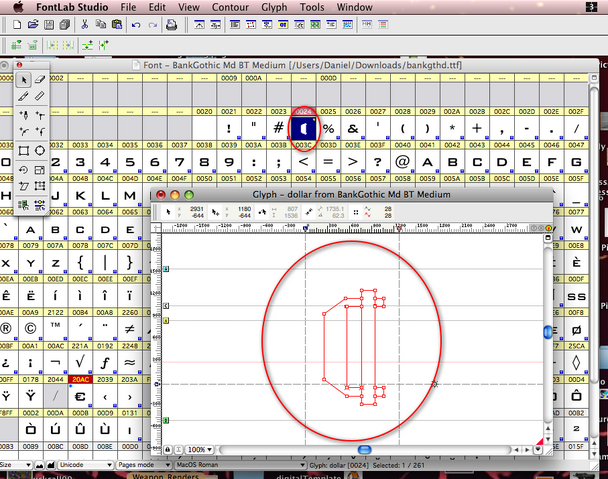Select the Add corner point tool
This screenshot has height=479, width=608.
40,115
